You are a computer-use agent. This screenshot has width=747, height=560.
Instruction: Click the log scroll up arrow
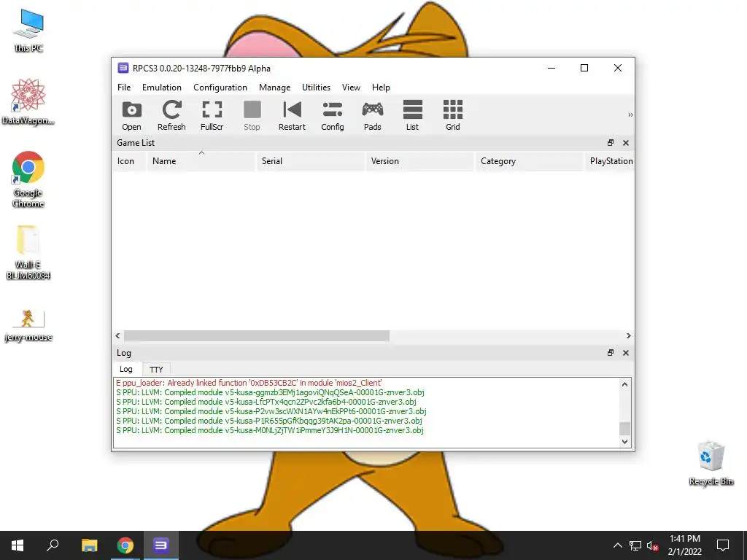click(x=624, y=384)
